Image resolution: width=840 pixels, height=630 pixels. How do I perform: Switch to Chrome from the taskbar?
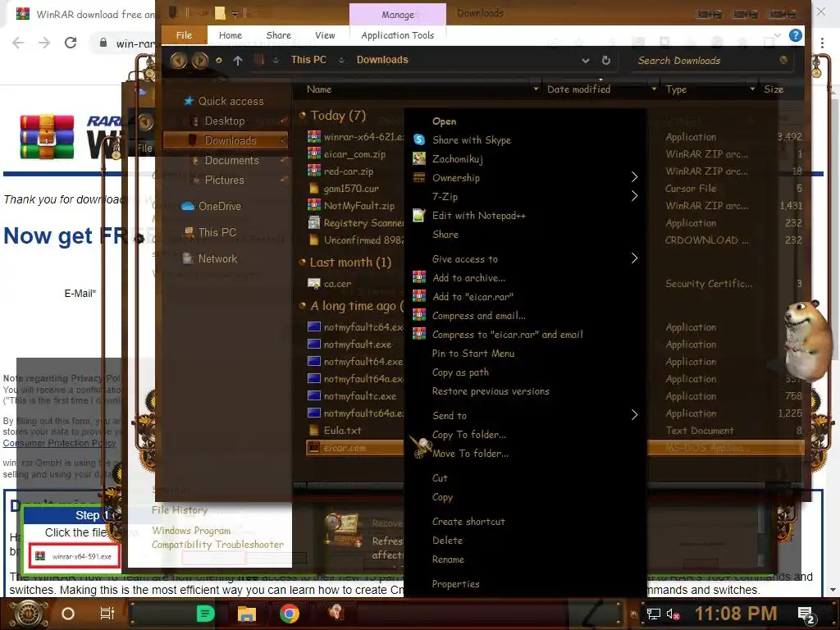pyautogui.click(x=290, y=614)
